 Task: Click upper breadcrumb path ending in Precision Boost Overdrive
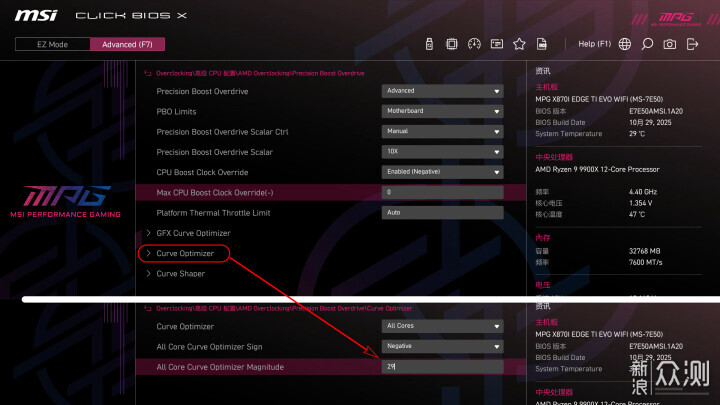pyautogui.click(x=260, y=73)
